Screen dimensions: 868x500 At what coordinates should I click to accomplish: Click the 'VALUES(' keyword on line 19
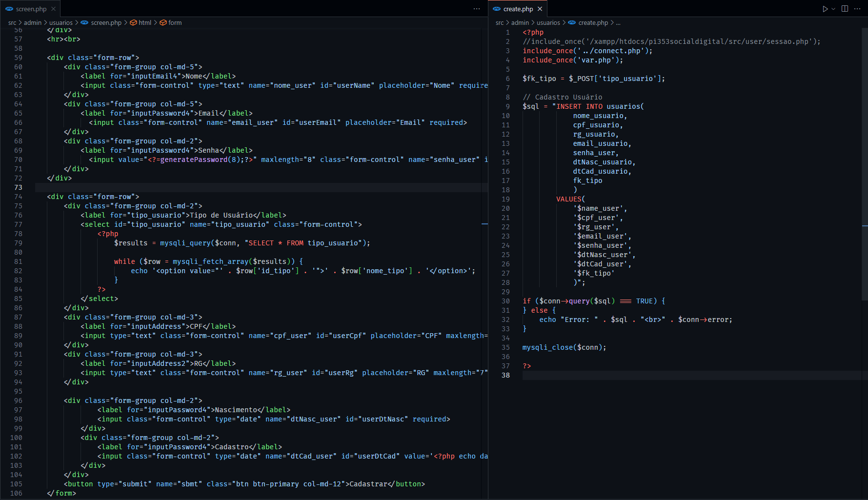(x=570, y=199)
